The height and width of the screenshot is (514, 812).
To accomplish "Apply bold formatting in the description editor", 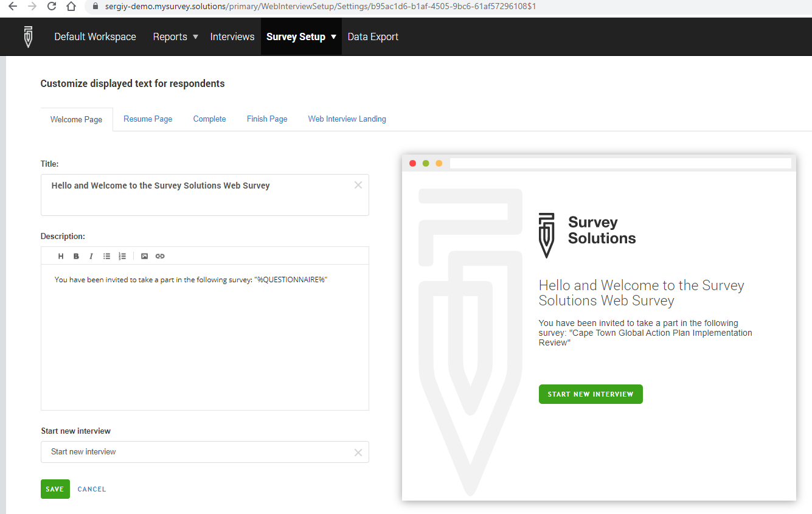I will tap(75, 255).
